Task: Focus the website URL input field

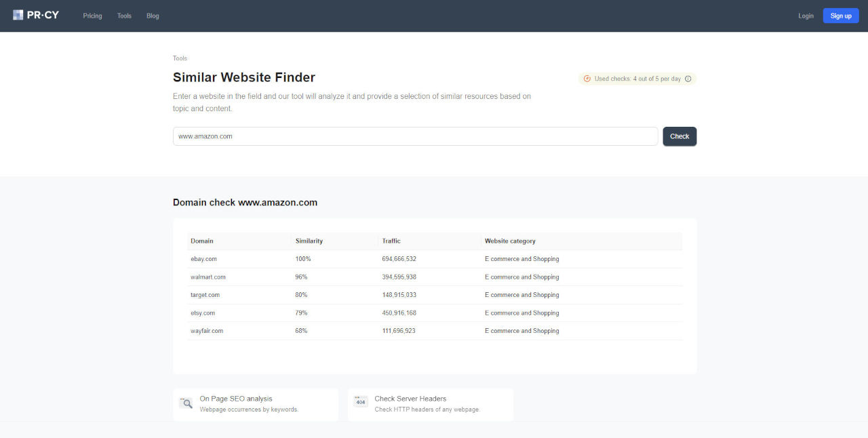Action: point(415,136)
